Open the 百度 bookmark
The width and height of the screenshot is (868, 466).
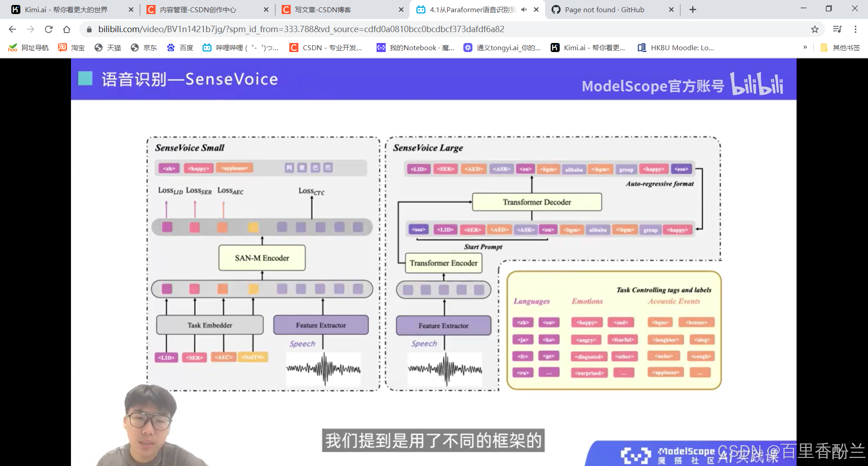coord(180,48)
